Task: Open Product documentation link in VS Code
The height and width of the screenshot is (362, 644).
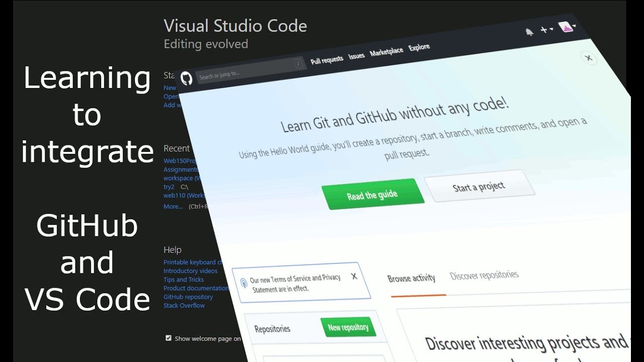Action: (196, 288)
